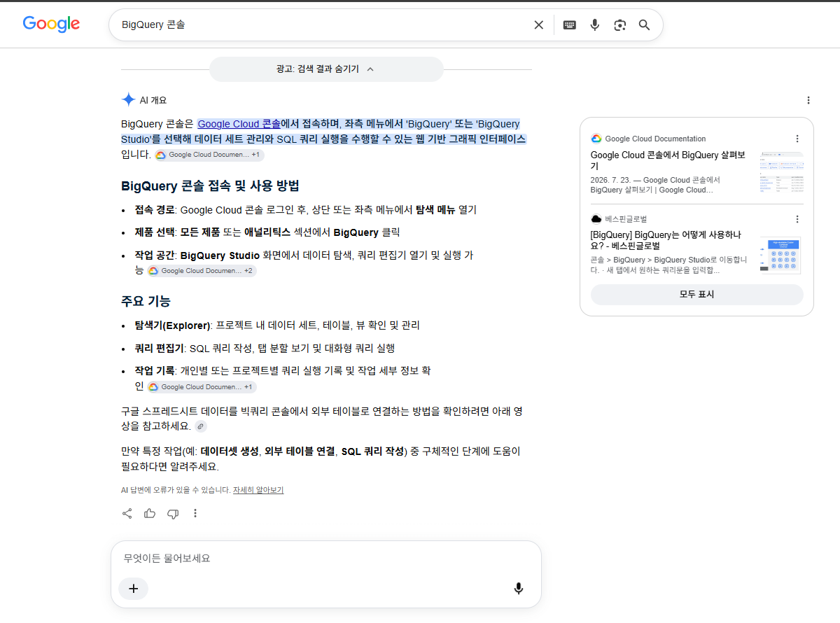Run search with the magnifier icon
The width and height of the screenshot is (840, 623).
pyautogui.click(x=644, y=25)
